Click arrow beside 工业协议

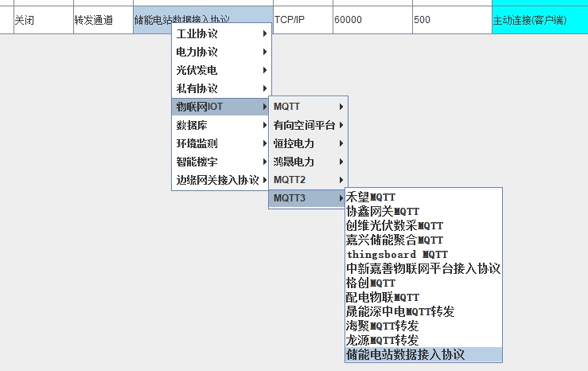pos(265,33)
